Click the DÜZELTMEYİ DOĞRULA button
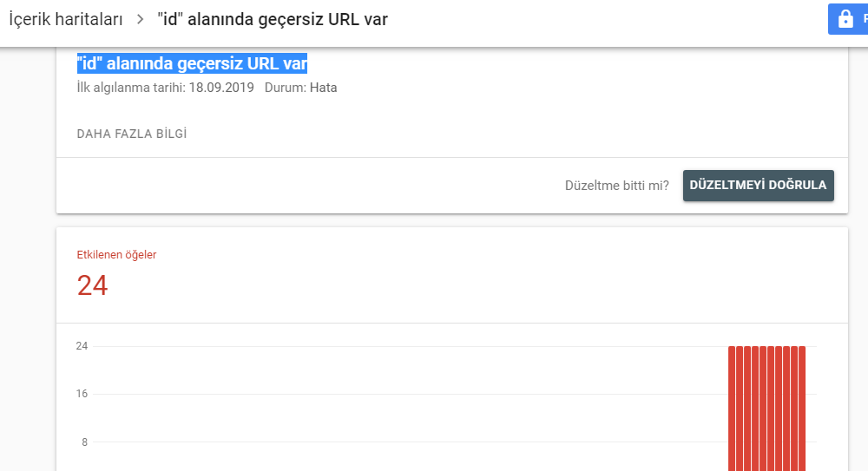The image size is (868, 471). (x=758, y=186)
